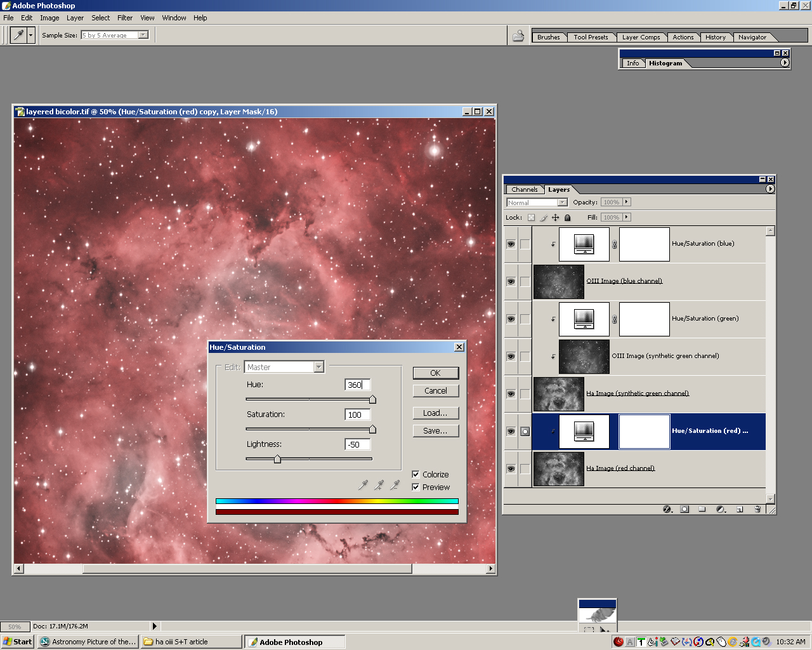Uncheck the Colorize checkbox

pos(416,474)
